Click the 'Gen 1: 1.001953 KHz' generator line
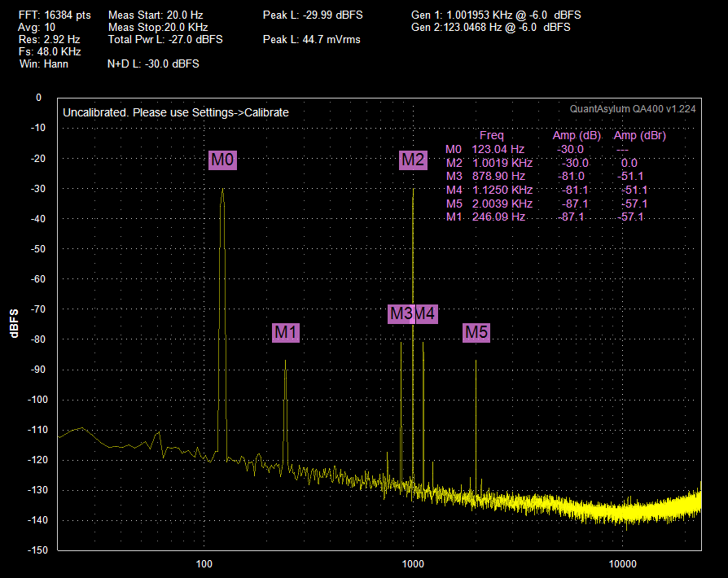 click(x=496, y=15)
